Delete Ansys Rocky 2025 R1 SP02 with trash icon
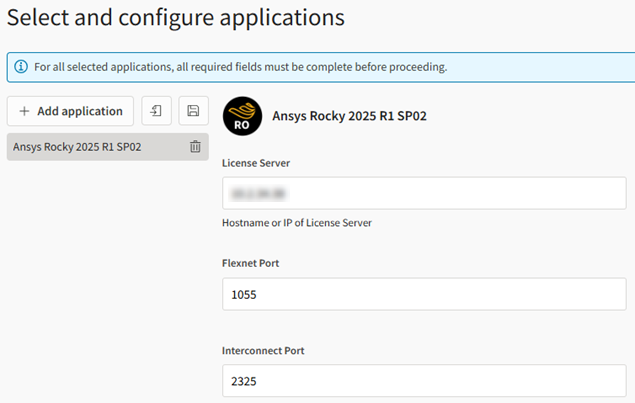The height and width of the screenshot is (403, 635). tap(195, 147)
